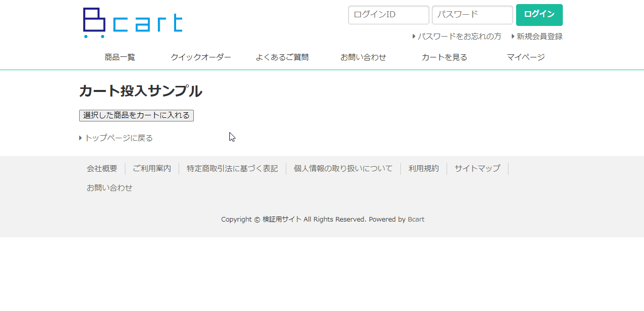Click the Bcart logo
The width and height of the screenshot is (644, 311).
tap(132, 23)
